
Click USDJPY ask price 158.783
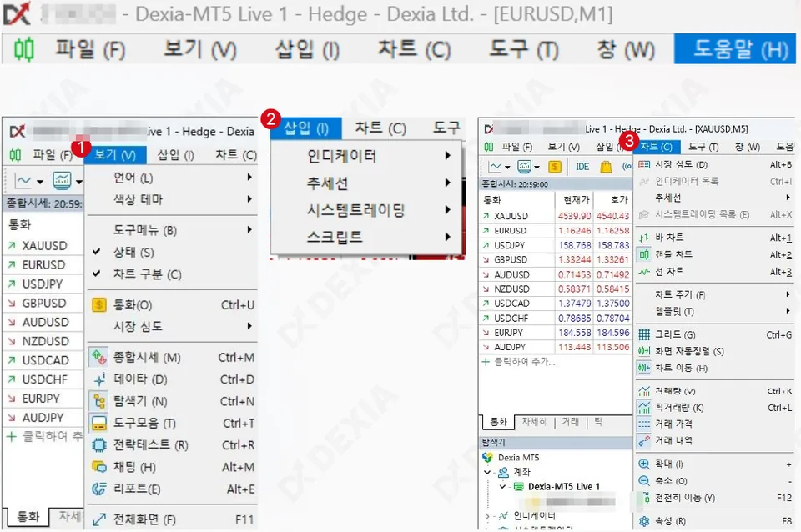click(x=613, y=245)
